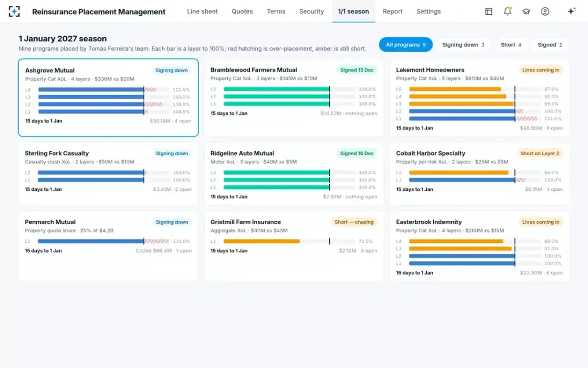Screen dimensions: 588x368
Task: Click the "1 January 2027 season" heading
Action: coord(63,39)
